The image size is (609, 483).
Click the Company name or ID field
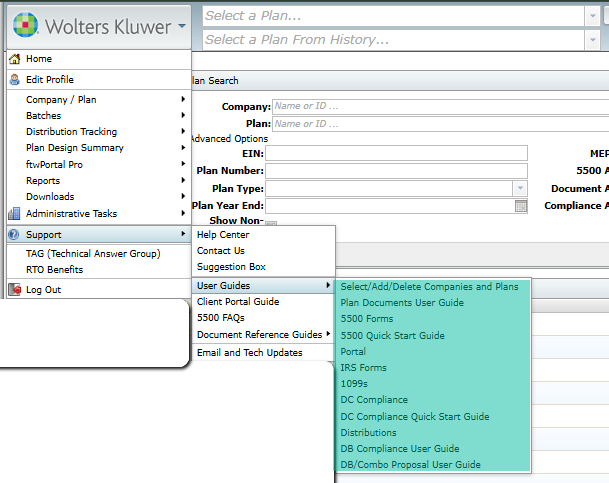441,106
